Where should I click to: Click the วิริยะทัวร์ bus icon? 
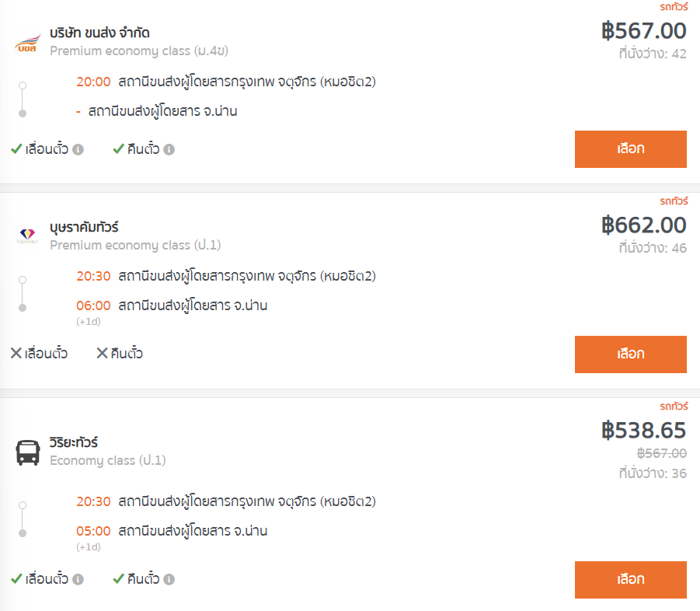tap(28, 452)
